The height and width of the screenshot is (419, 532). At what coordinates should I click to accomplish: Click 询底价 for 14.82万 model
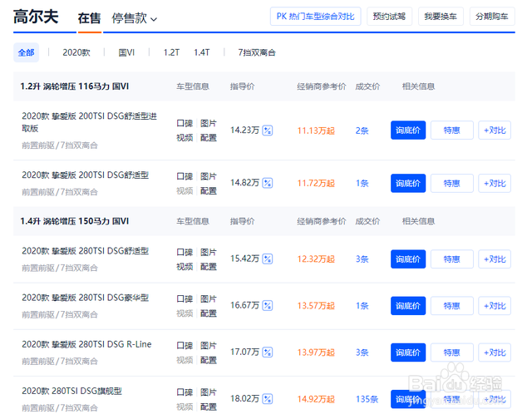(408, 183)
